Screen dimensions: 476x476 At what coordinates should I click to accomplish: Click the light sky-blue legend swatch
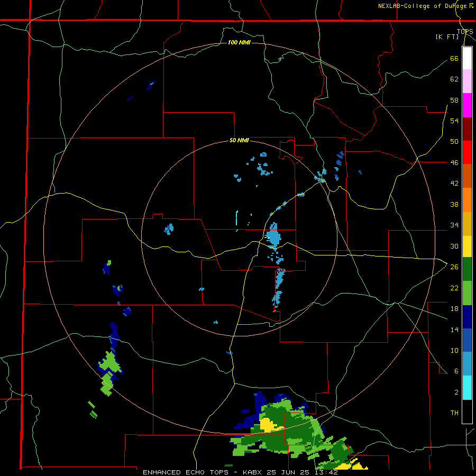point(467,364)
